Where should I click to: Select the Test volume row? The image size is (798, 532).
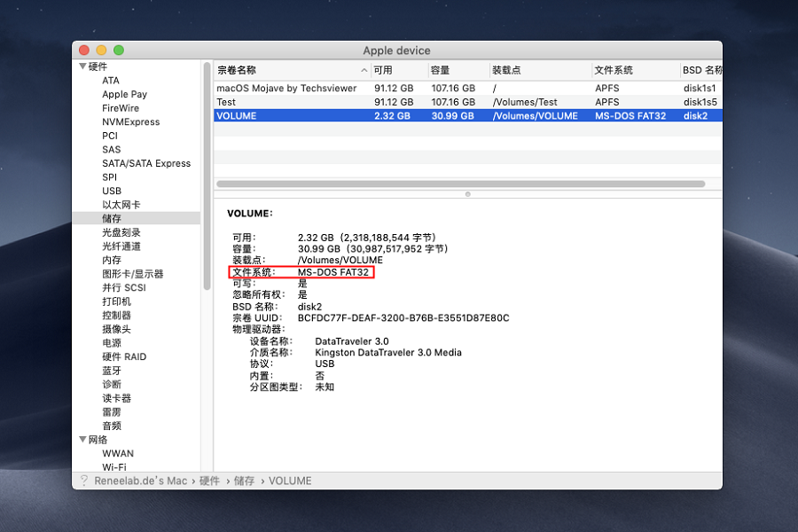467,102
